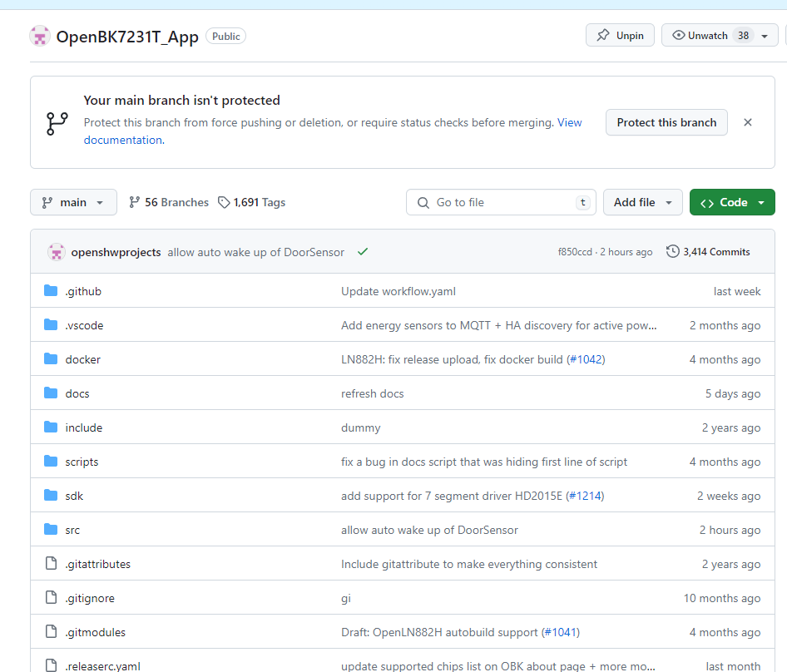Click the green check mark on latest commit
The width and height of the screenshot is (787, 672).
click(x=363, y=250)
